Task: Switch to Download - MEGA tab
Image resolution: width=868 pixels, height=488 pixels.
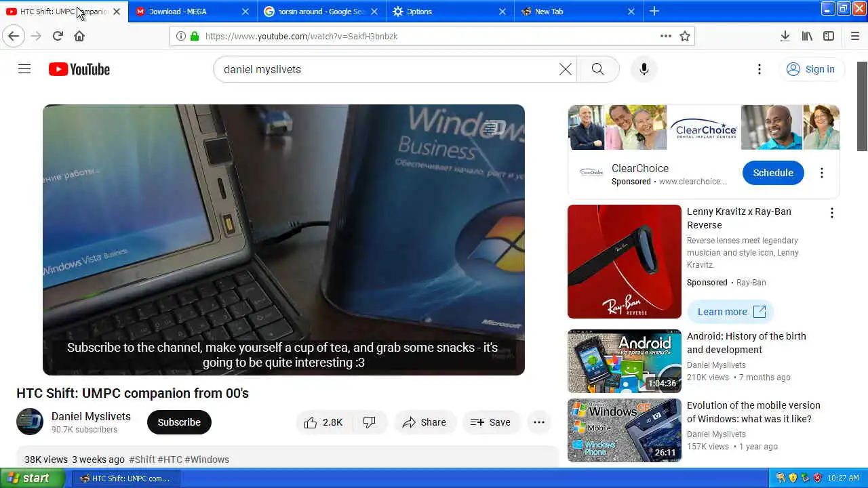Action: point(192,11)
